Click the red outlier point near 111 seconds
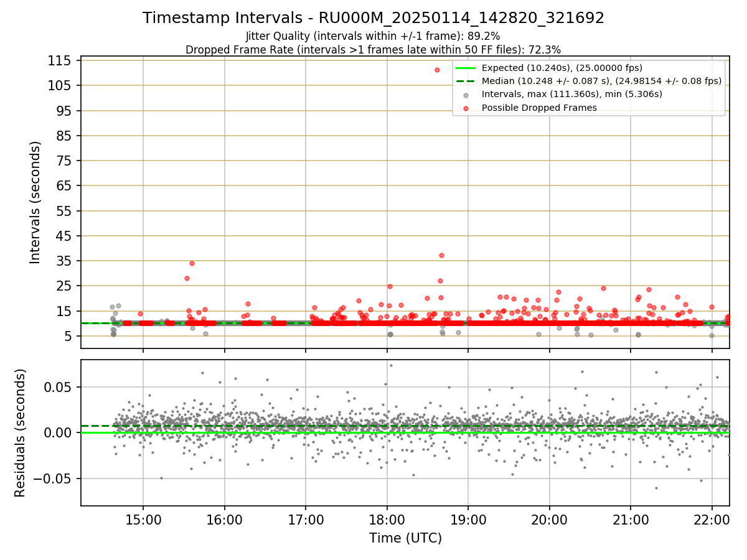747x560 pixels. [437, 70]
